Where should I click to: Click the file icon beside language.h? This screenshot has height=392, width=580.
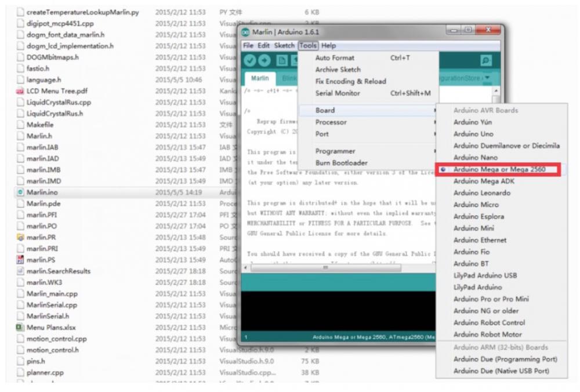(x=20, y=80)
